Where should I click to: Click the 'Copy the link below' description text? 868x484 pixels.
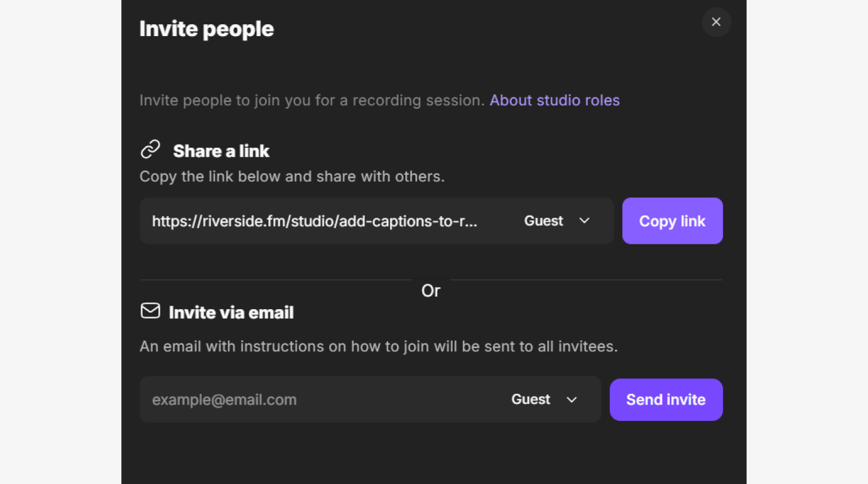(x=292, y=177)
